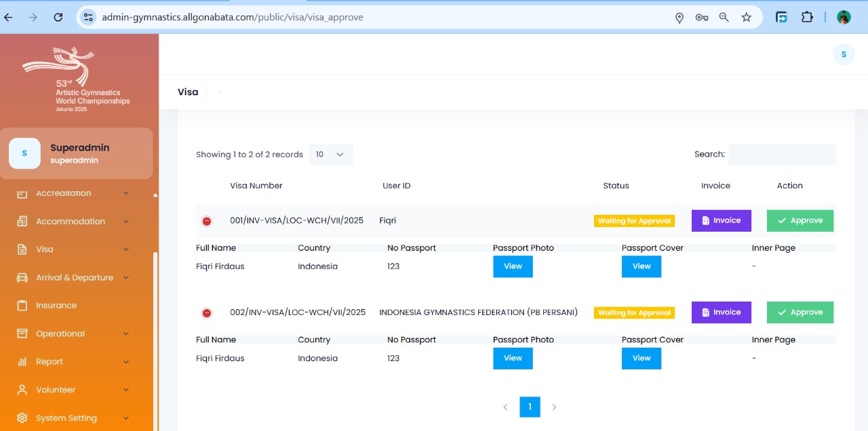Click the System Setting gear icon
This screenshot has width=868, height=431.
pos(22,418)
